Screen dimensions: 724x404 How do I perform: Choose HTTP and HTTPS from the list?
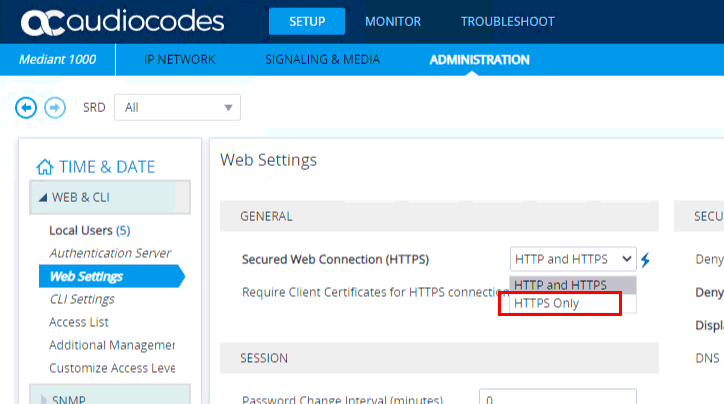click(x=560, y=285)
